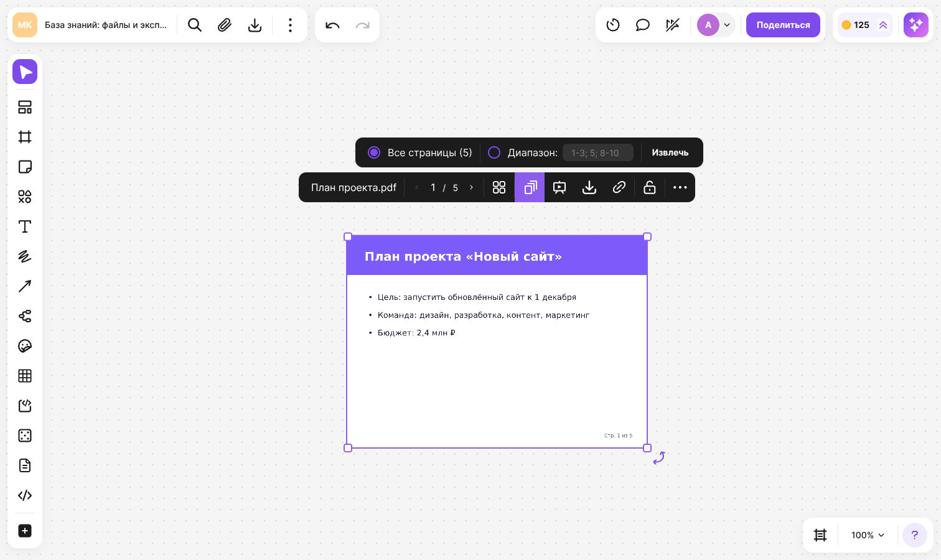Insert a table from sidebar
Viewport: 941px width, 560px height.
[25, 376]
